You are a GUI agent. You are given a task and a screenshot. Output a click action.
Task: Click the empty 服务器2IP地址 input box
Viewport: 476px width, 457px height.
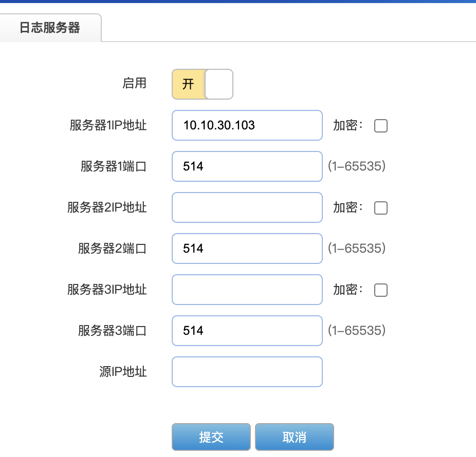(x=247, y=207)
